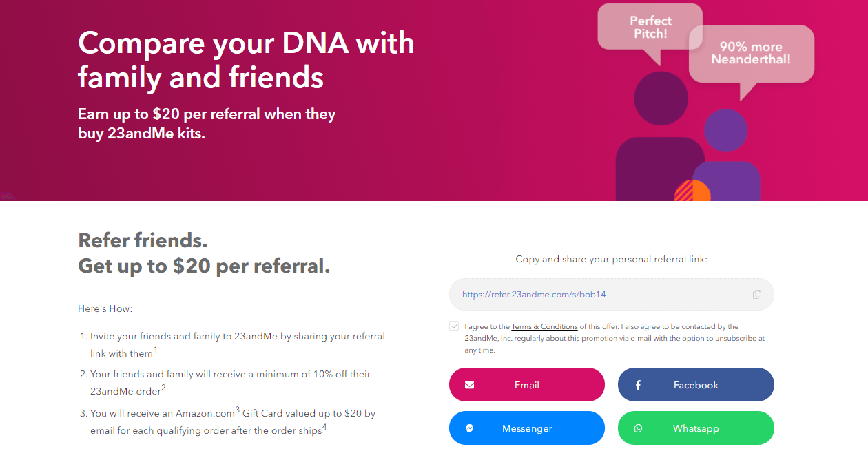
Task: Click the envelope icon on Email button
Action: (469, 385)
